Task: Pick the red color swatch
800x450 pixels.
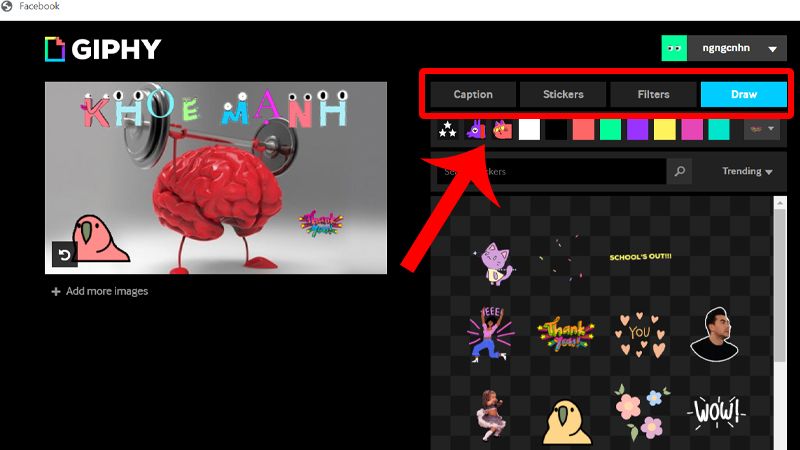Action: point(583,130)
